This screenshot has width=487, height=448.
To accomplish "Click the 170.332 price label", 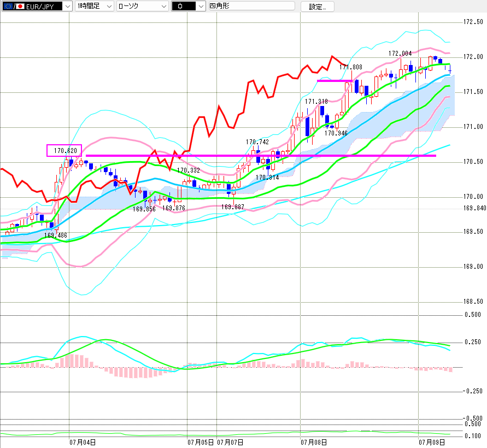I will [189, 170].
